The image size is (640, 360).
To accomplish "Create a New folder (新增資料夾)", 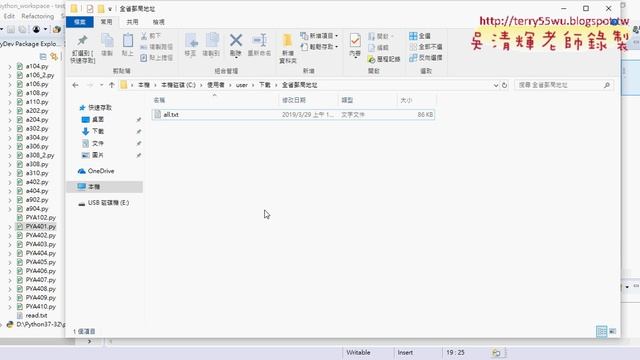I will pyautogui.click(x=287, y=49).
